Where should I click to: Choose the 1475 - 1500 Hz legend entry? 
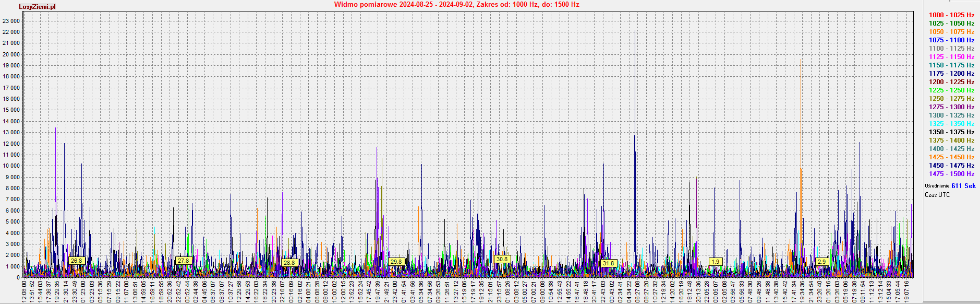click(951, 174)
